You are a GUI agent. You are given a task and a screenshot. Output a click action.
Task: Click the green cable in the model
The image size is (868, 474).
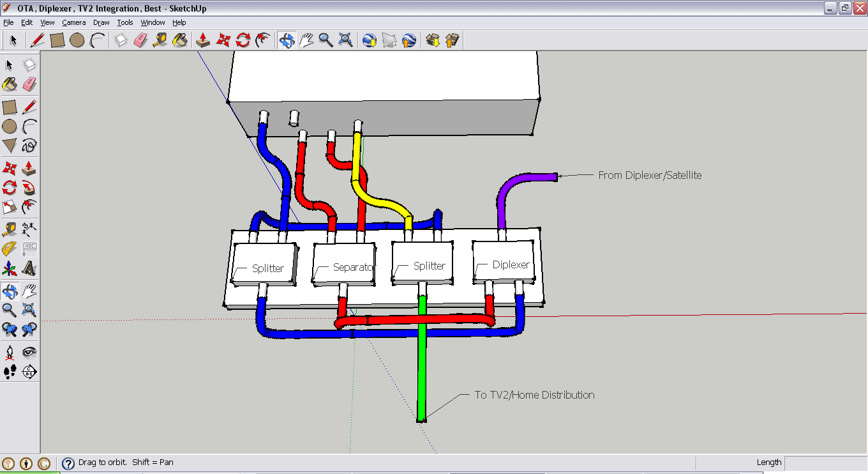(x=422, y=358)
